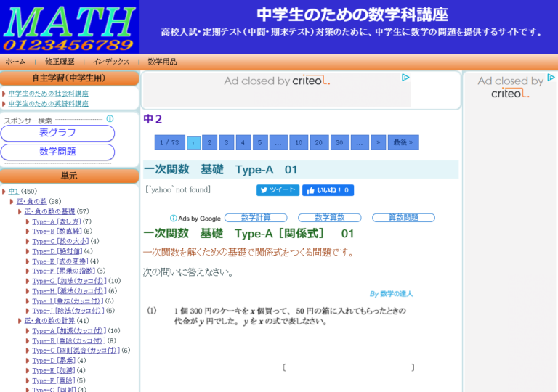Click the bracketed answer field under question (1)

pyautogui.click(x=349, y=367)
